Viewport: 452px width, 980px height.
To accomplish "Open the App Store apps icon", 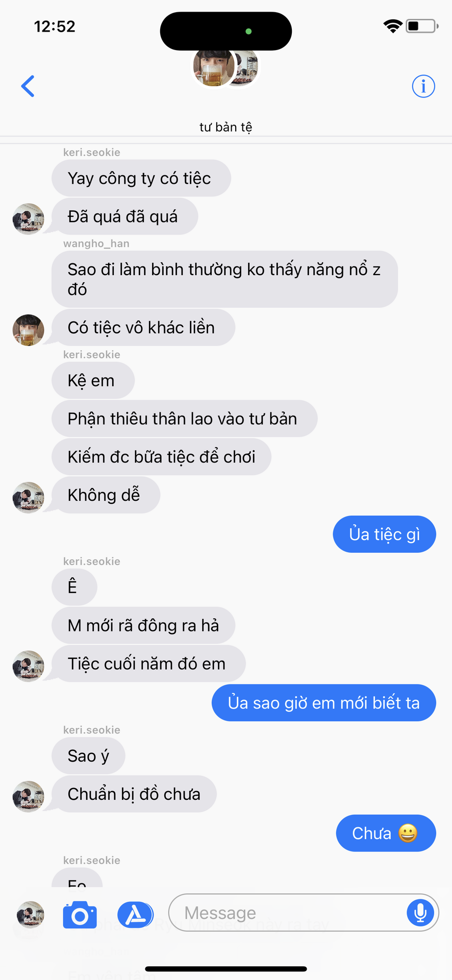I will [135, 915].
